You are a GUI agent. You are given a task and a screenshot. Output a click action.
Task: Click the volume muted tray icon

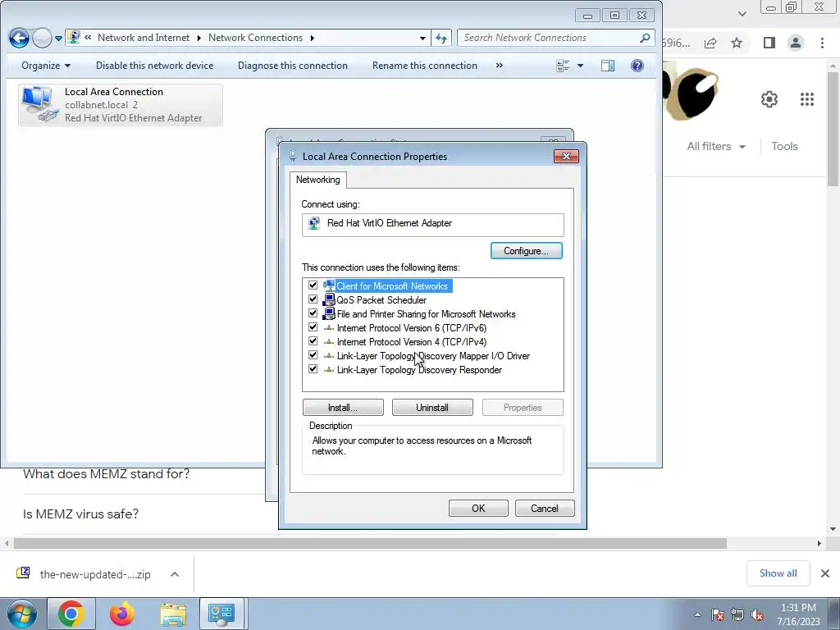(757, 614)
